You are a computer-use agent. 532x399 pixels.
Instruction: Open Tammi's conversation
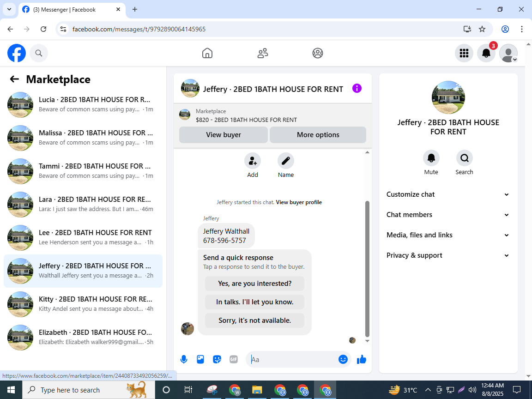[x=83, y=171]
